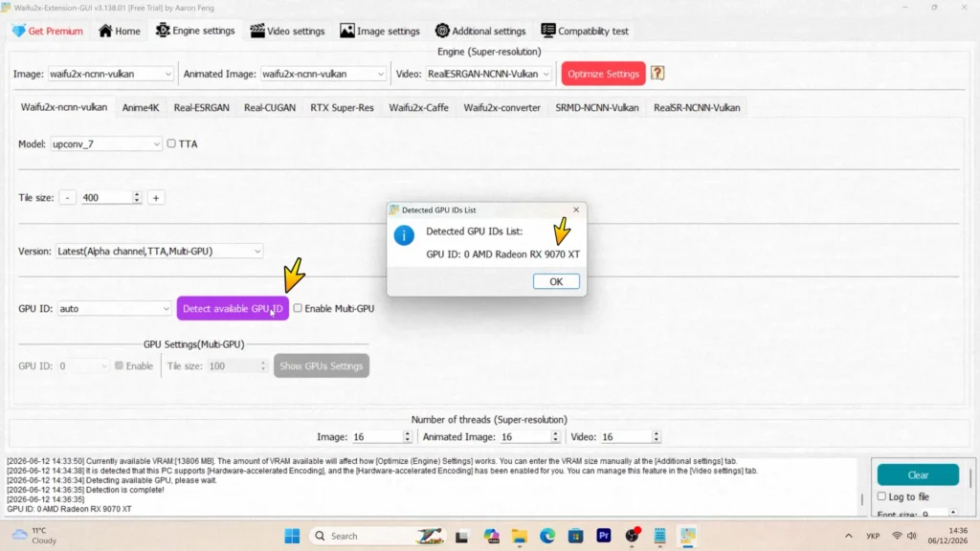Viewport: 980px width, 551px height.
Task: Open the Version dropdown
Action: click(160, 252)
